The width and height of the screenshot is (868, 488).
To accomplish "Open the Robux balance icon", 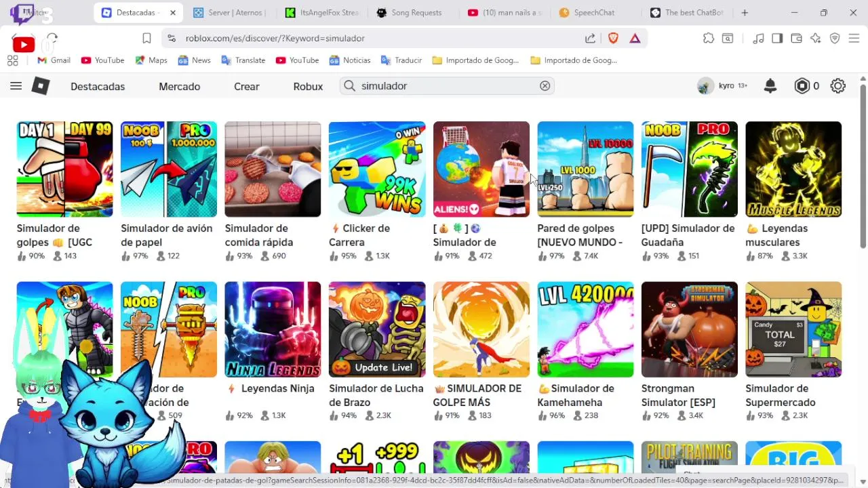I will click(x=802, y=86).
